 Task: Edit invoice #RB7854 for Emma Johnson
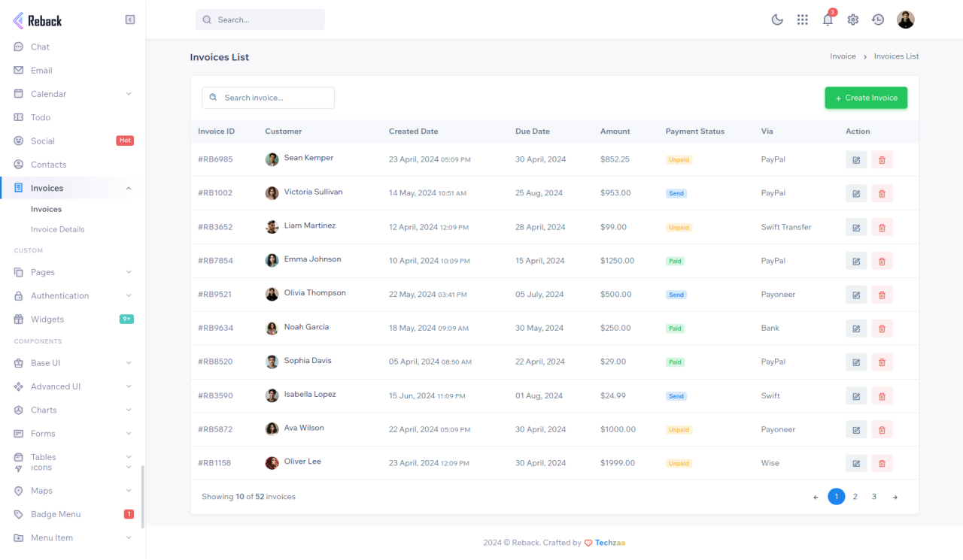click(856, 261)
